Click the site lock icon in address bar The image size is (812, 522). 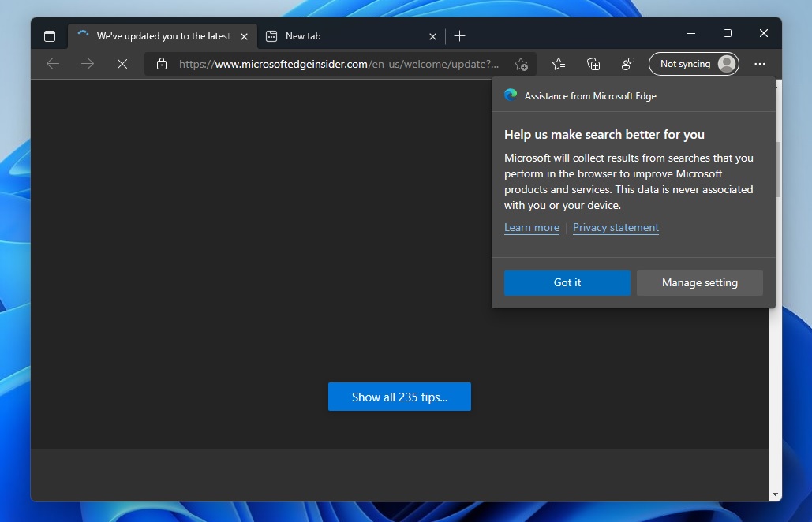[x=162, y=64]
